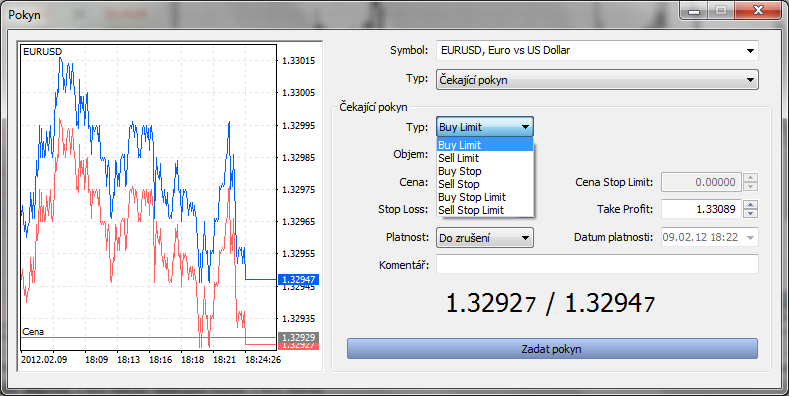Select Buy Limit from the list
Image resolution: width=789 pixels, height=396 pixels.
pyautogui.click(x=485, y=145)
